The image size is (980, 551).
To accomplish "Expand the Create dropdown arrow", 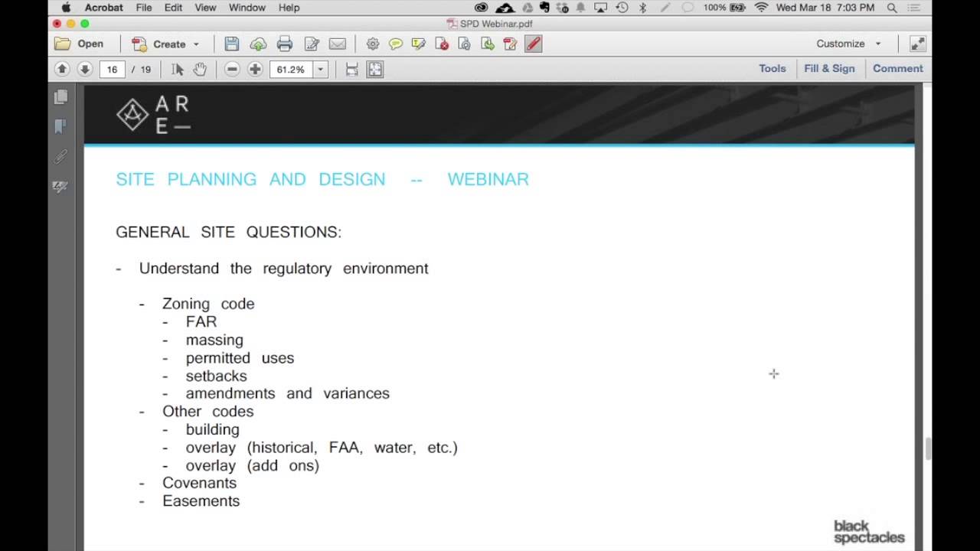I will click(x=196, y=44).
